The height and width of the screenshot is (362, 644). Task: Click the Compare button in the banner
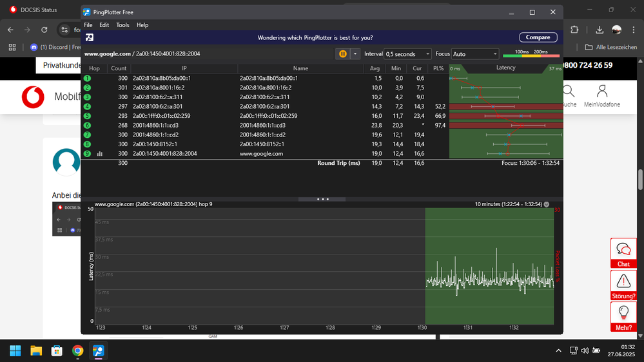coord(538,37)
